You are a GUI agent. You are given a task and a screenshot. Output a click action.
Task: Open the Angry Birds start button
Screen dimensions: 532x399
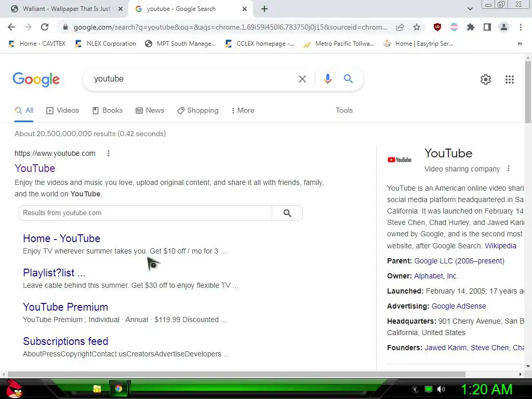click(14, 389)
